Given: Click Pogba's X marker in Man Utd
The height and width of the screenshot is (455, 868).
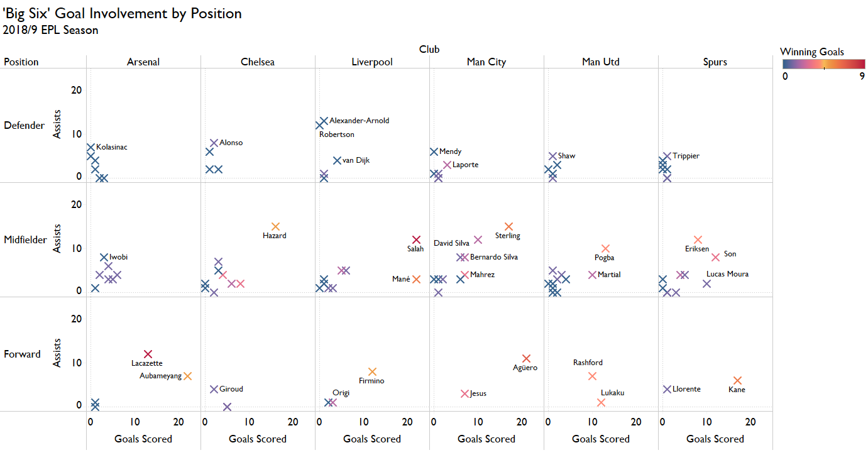Looking at the screenshot, I should (x=605, y=249).
